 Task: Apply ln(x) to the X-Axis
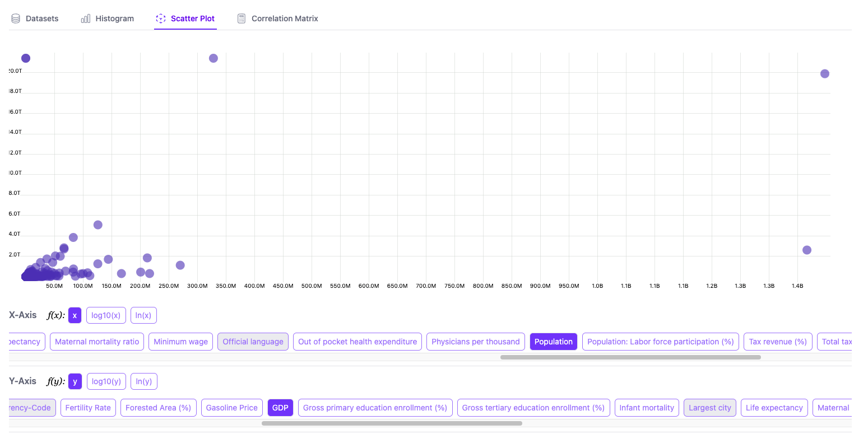(143, 315)
